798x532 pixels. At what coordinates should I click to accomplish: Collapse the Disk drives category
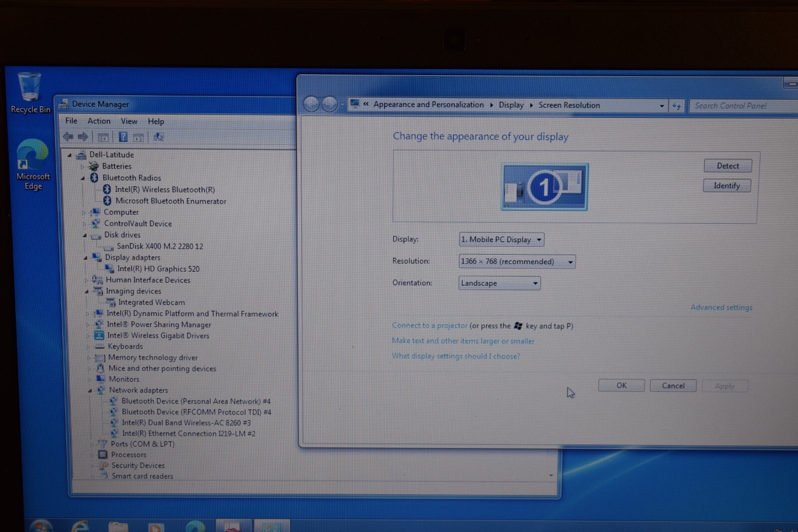click(x=85, y=235)
